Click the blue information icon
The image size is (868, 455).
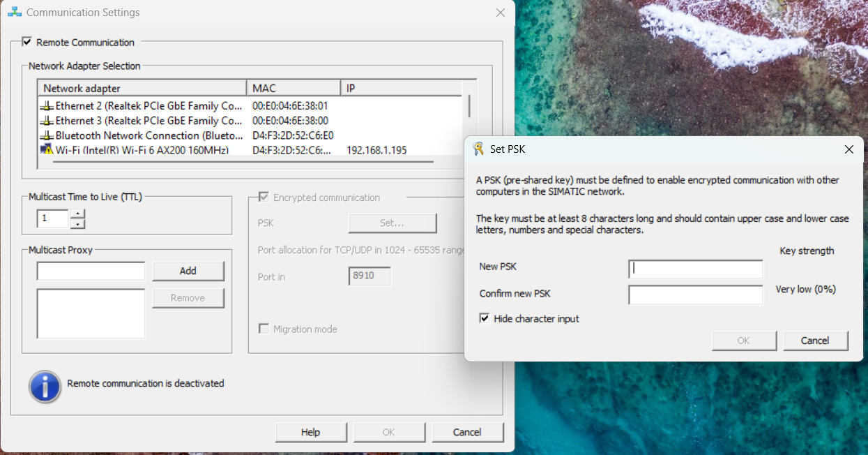coord(45,385)
